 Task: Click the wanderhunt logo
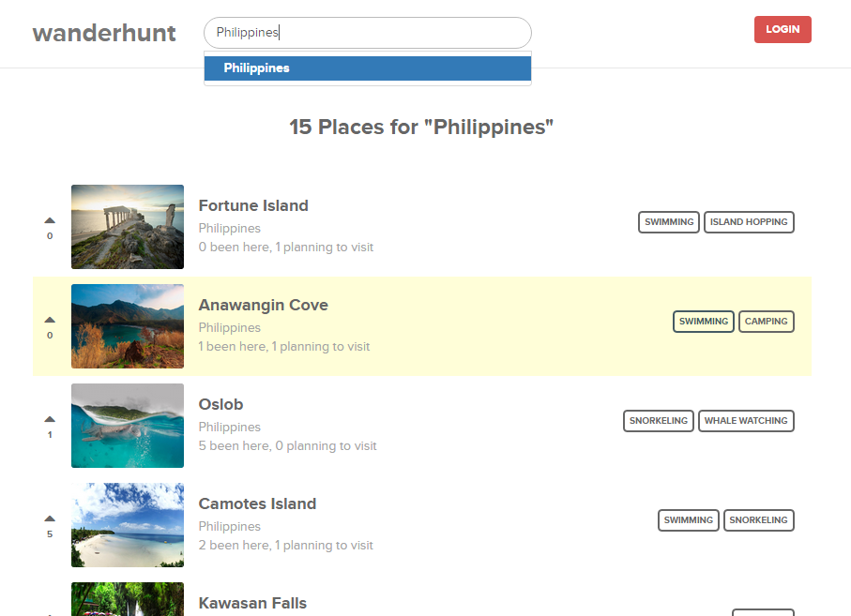click(x=104, y=33)
